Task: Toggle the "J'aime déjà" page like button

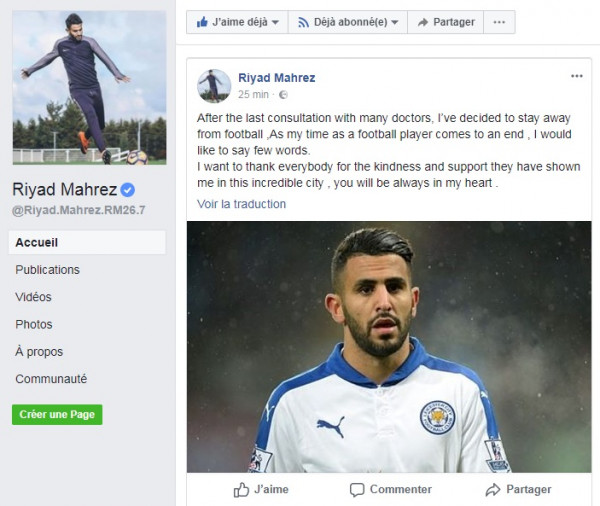Action: click(236, 22)
